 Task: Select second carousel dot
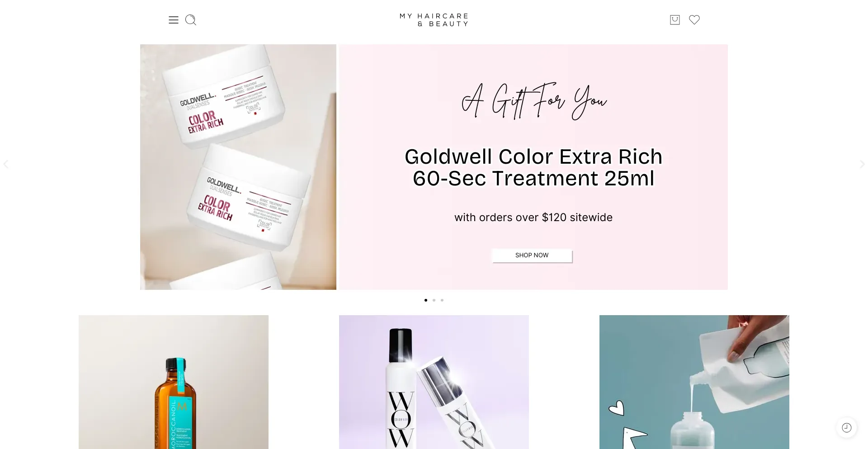(x=434, y=300)
